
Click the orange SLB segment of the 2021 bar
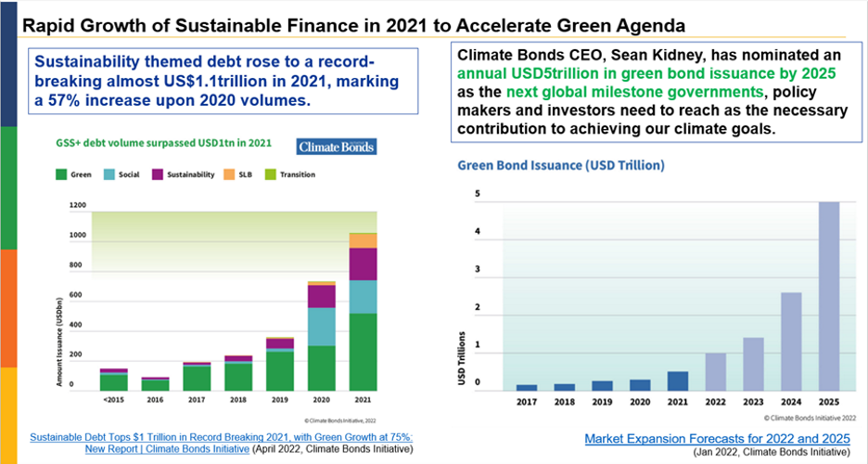tap(364, 240)
